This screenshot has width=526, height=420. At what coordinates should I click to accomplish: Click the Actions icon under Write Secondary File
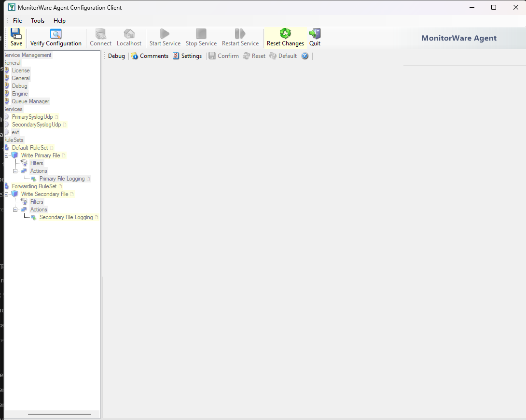(x=24, y=210)
